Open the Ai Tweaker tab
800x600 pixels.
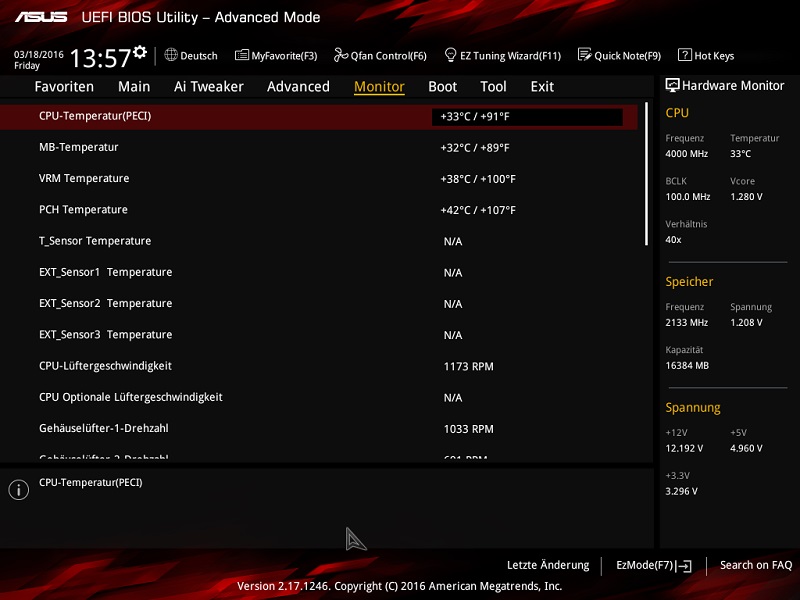[x=209, y=87]
